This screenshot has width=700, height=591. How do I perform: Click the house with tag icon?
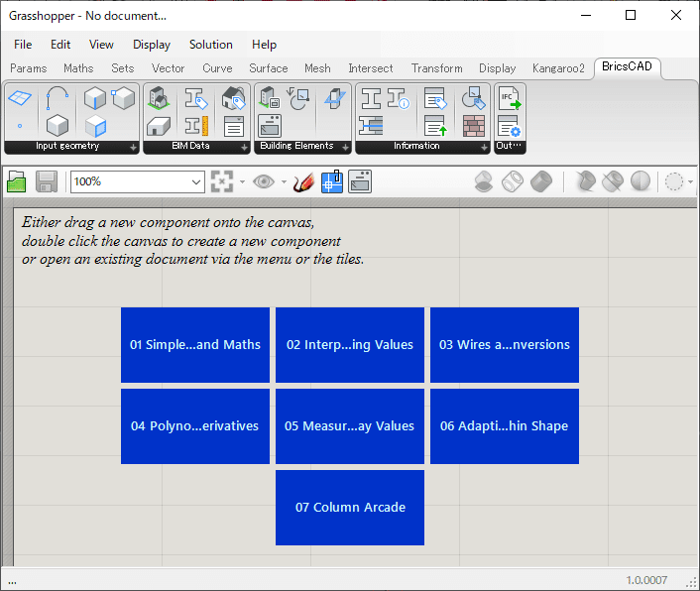coord(233,98)
